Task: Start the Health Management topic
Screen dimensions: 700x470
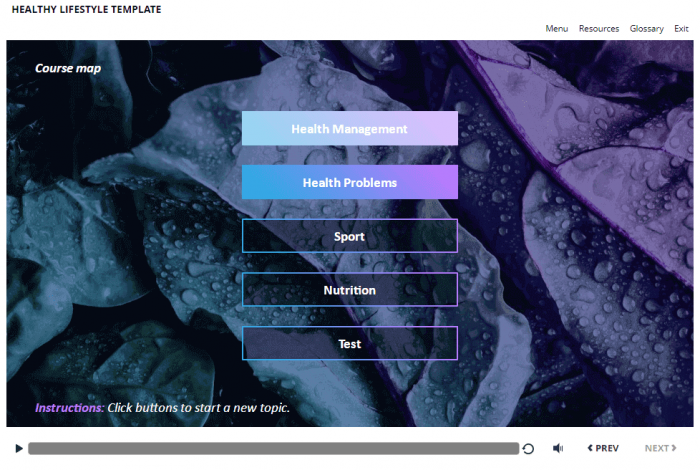Action: 349,129
